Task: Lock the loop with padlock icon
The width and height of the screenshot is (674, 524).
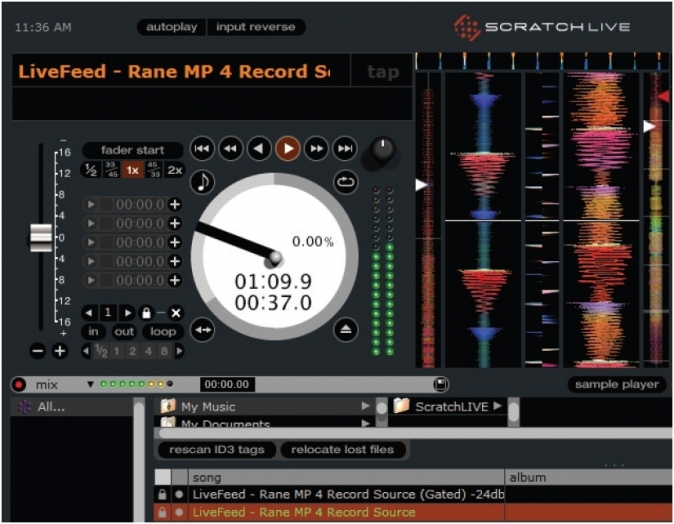Action: [x=147, y=313]
